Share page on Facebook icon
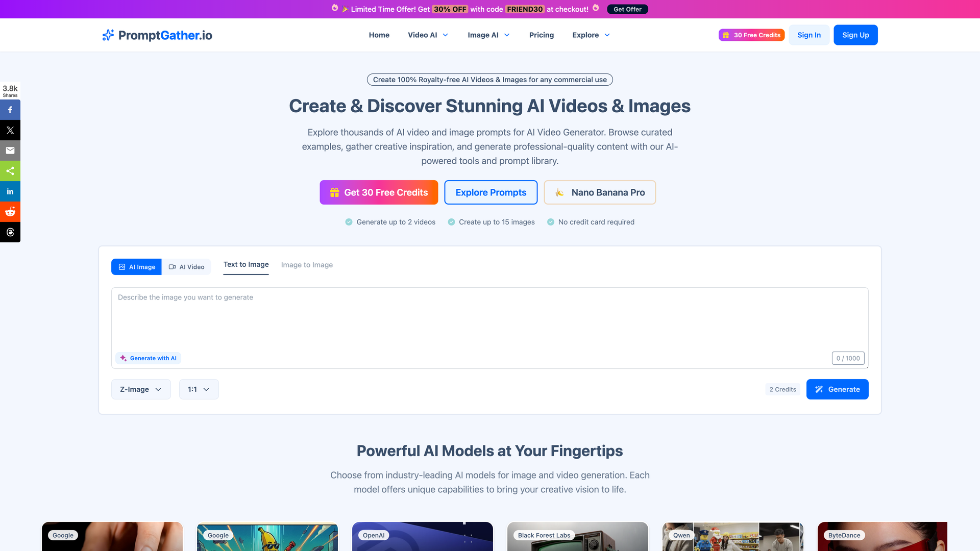 click(x=10, y=110)
